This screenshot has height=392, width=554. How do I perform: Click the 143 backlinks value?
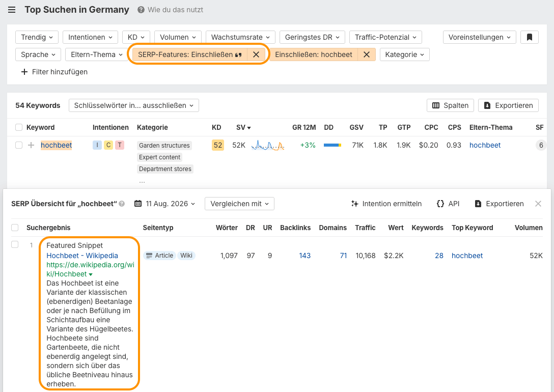304,256
